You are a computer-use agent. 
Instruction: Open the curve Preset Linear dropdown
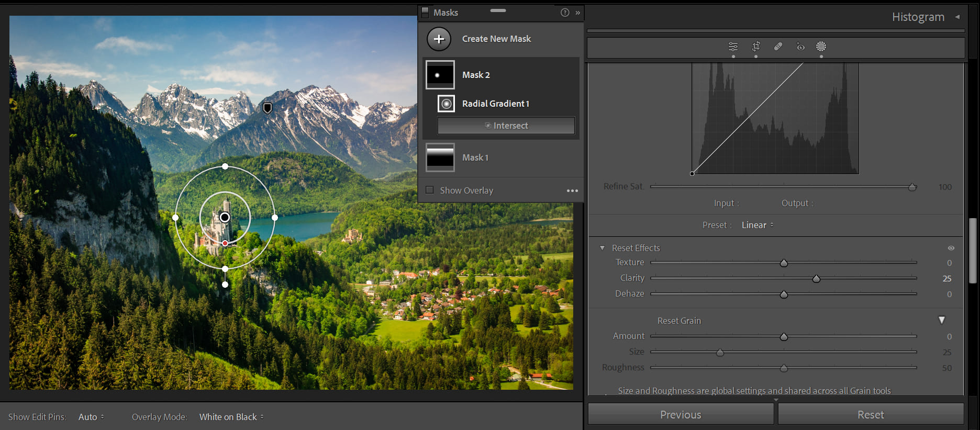click(757, 225)
